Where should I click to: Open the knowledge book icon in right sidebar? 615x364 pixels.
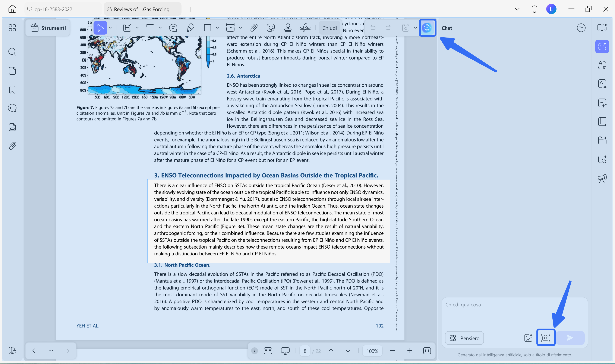coord(602,121)
